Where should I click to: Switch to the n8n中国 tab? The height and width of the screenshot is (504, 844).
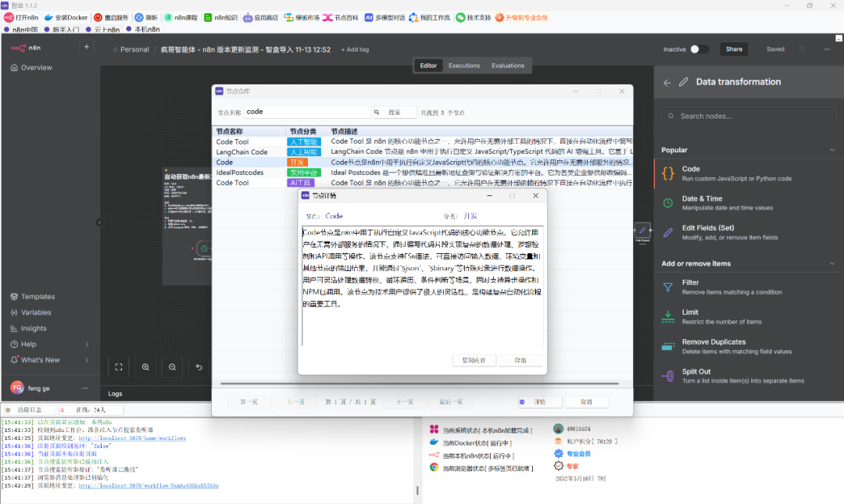click(20, 30)
